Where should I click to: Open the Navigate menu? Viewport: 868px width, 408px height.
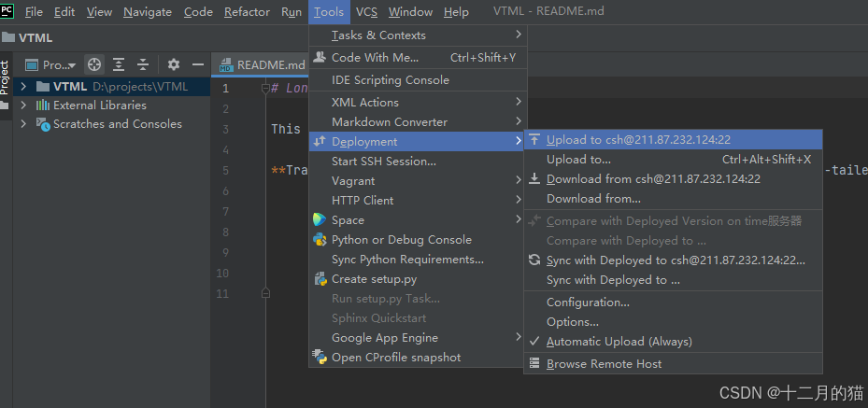pos(148,11)
